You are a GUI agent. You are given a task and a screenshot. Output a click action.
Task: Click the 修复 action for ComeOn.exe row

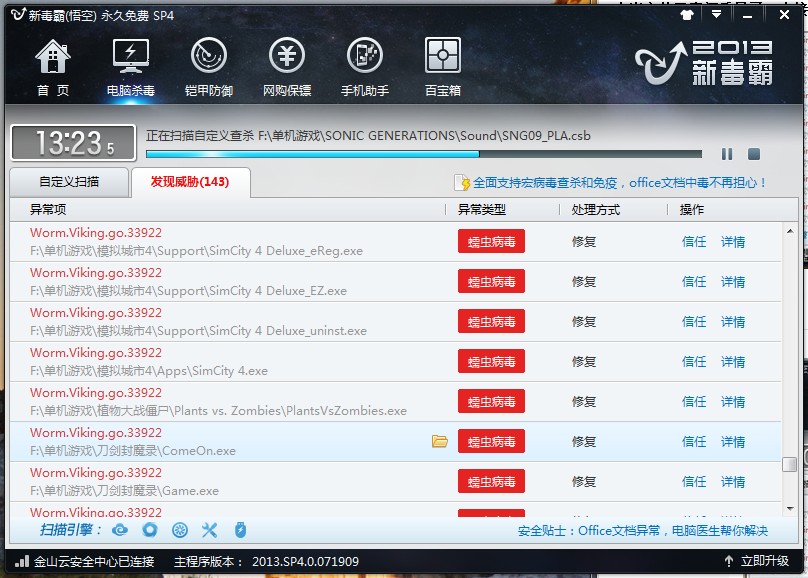tap(584, 441)
